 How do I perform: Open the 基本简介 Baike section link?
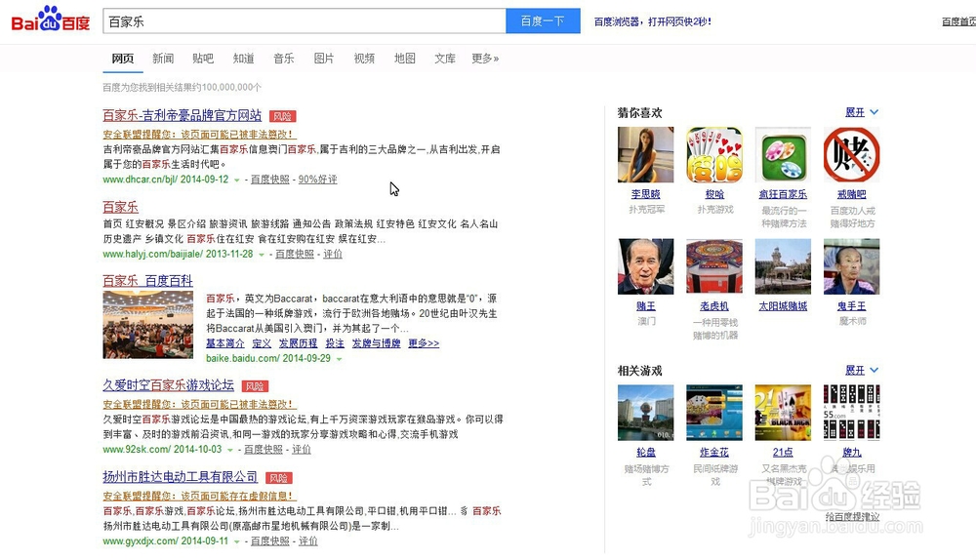[x=225, y=343]
